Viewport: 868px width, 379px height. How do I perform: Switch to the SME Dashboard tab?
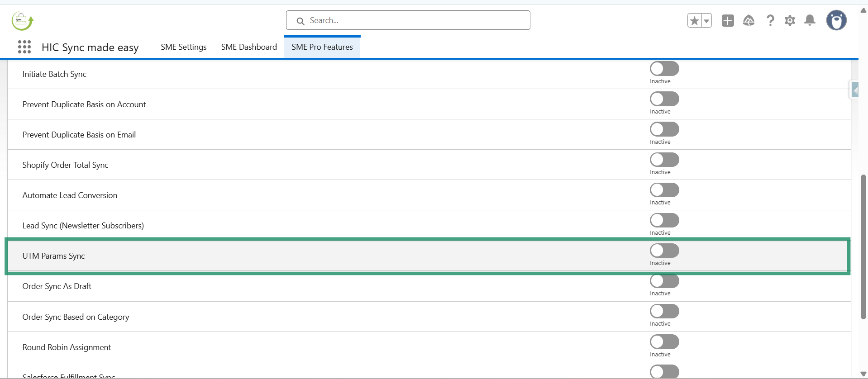[x=249, y=47]
